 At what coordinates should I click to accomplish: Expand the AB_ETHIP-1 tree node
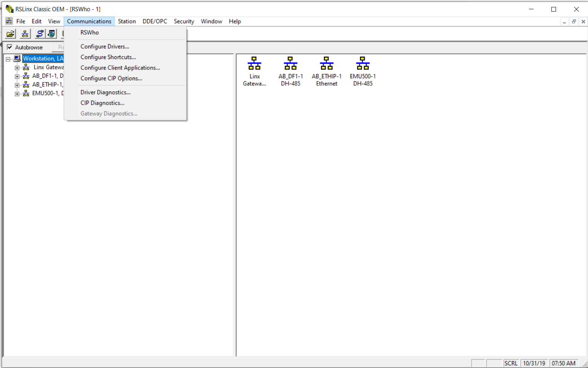(x=17, y=85)
